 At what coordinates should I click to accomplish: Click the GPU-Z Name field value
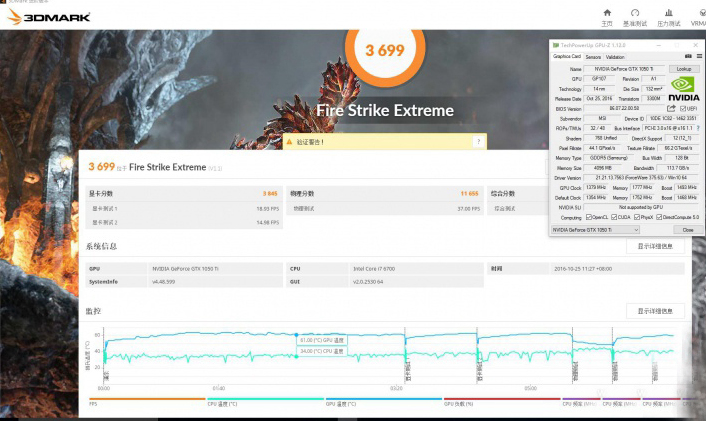pyautogui.click(x=624, y=69)
